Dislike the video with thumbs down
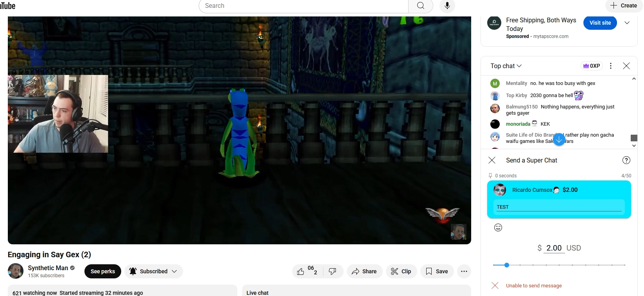Screen dimensions: 644x296 pyautogui.click(x=333, y=271)
